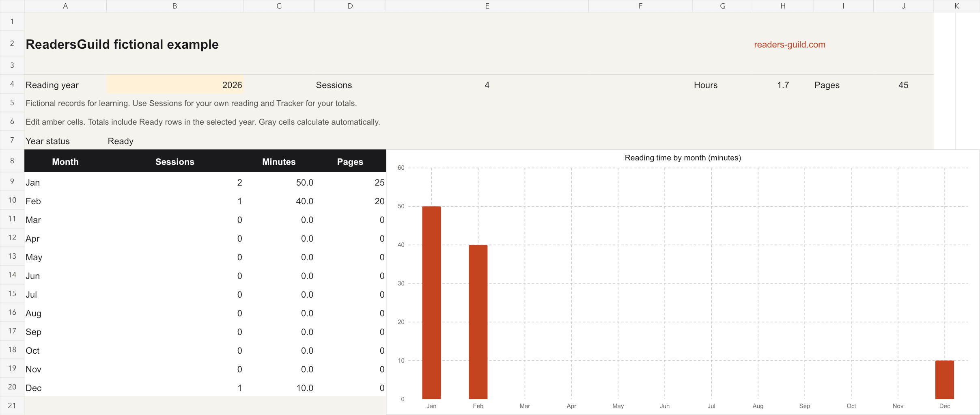The height and width of the screenshot is (415, 980).
Task: Click the Jan sessions value 2
Action: pyautogui.click(x=240, y=183)
